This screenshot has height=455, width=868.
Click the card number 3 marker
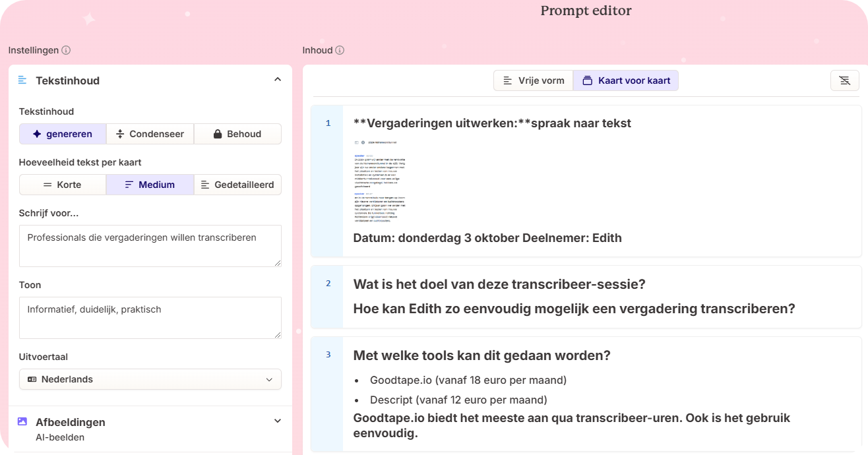pos(328,355)
